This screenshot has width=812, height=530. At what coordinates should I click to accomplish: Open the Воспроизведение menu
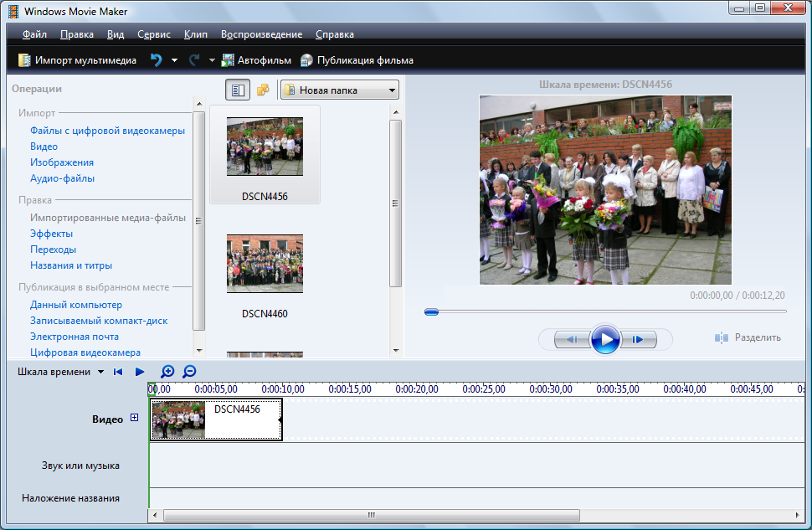(x=262, y=34)
